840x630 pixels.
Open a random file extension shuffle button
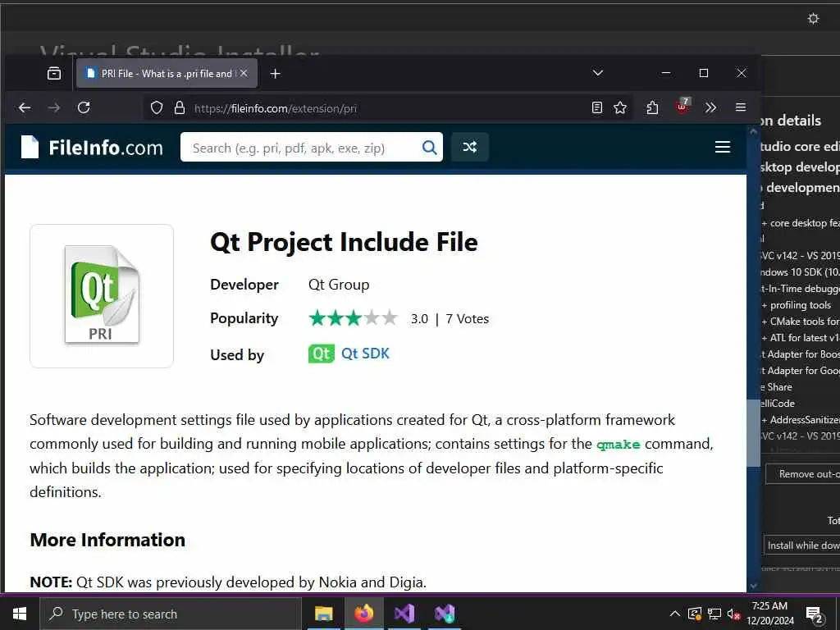click(470, 147)
